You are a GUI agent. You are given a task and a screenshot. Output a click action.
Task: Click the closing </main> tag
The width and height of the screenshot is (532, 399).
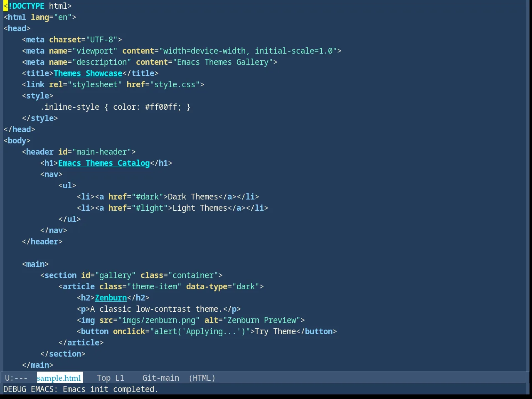(38, 365)
